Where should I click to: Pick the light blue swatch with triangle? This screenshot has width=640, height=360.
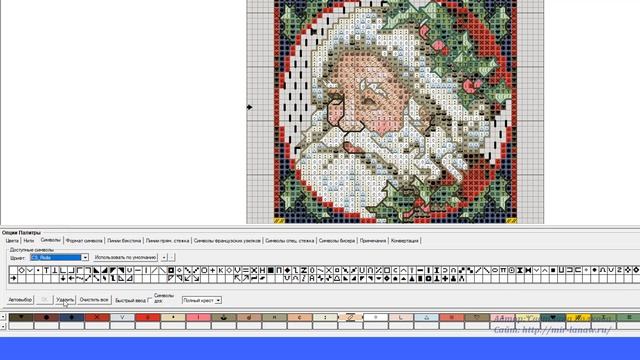[x=427, y=317]
